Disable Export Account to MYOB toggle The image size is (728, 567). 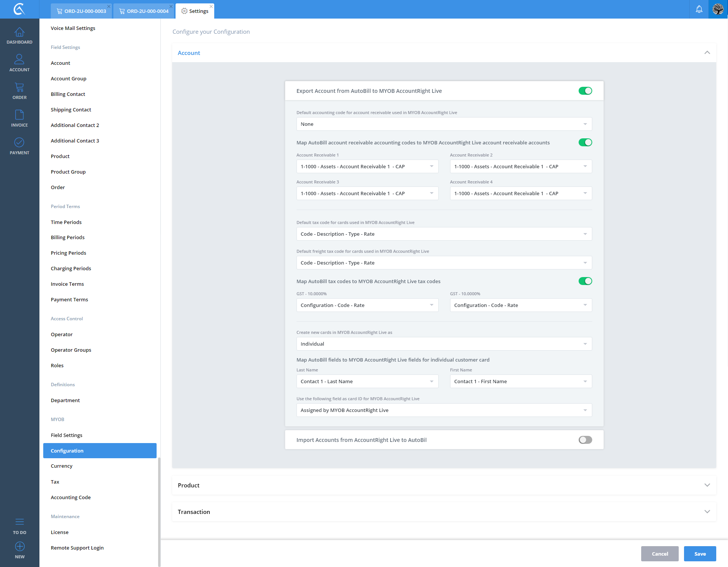point(585,91)
